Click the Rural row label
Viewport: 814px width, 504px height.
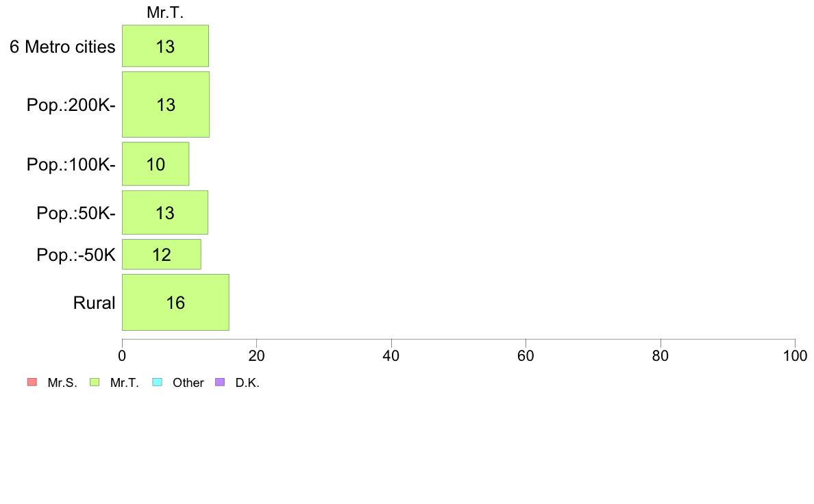click(94, 303)
